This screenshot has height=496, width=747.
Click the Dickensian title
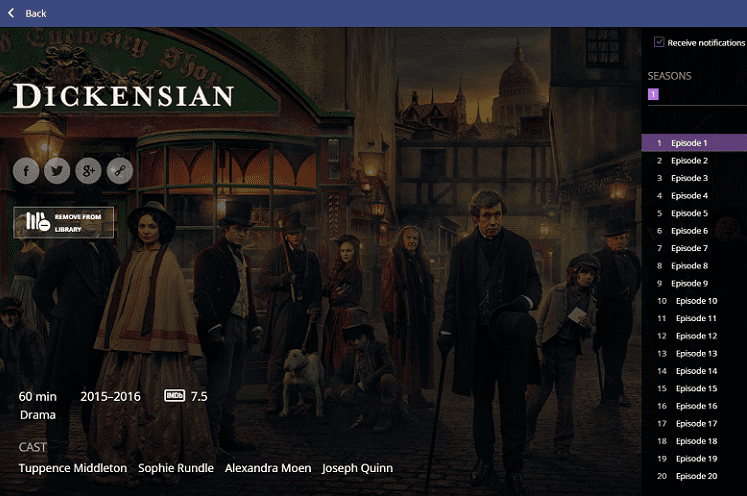[x=124, y=95]
